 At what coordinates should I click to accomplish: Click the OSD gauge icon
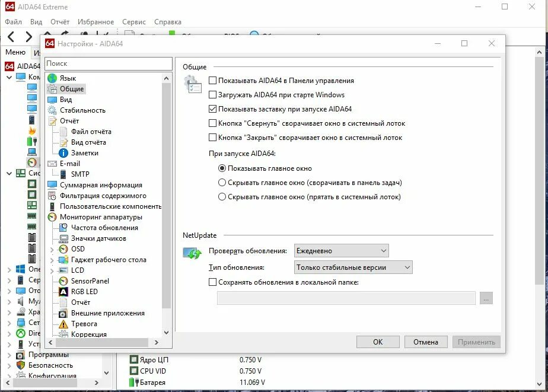click(x=63, y=249)
